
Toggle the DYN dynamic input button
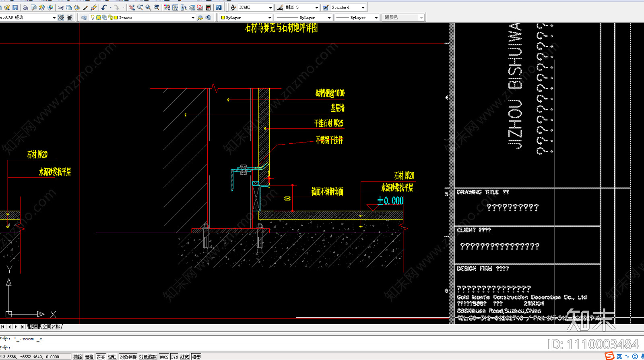pyautogui.click(x=174, y=357)
